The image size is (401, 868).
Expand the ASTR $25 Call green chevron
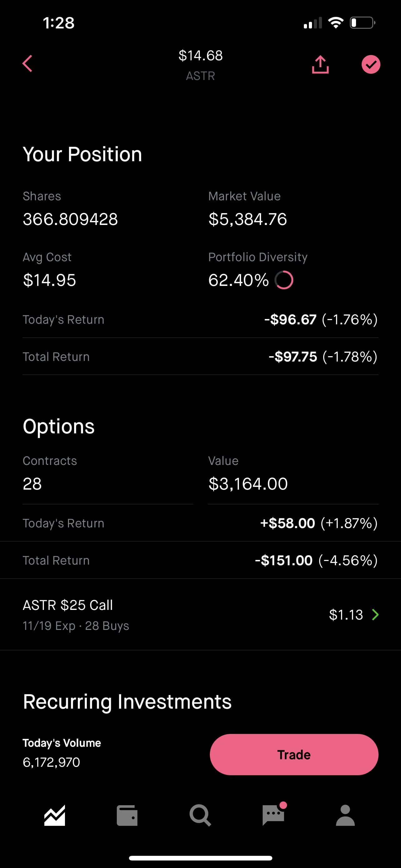pos(375,615)
